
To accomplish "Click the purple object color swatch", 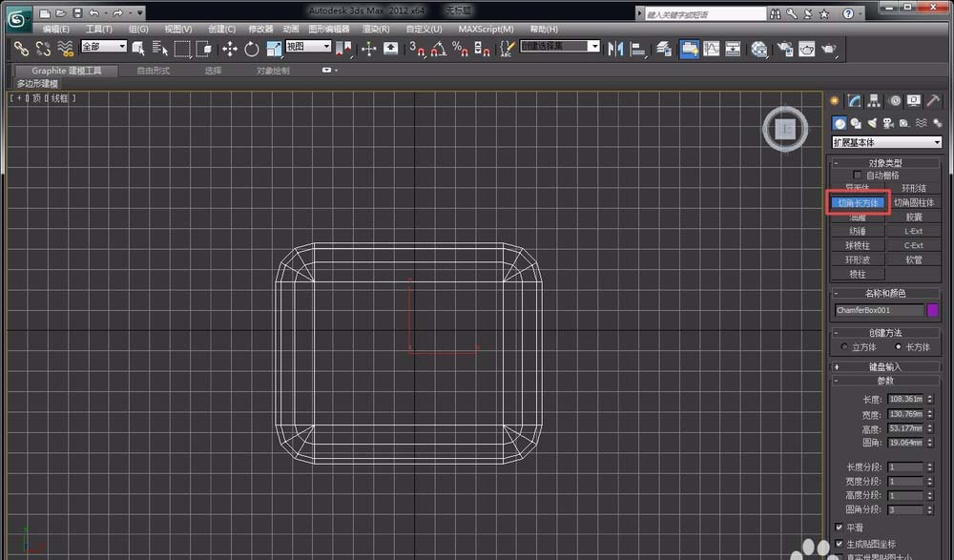I will [x=933, y=310].
